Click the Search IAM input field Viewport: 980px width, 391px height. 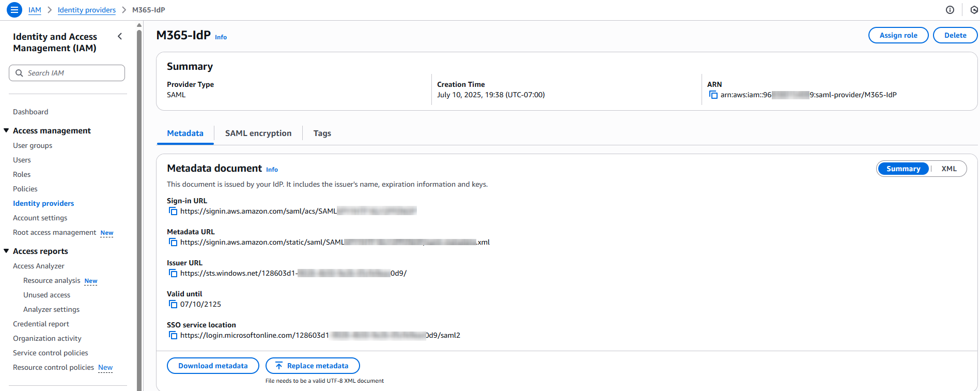[67, 73]
